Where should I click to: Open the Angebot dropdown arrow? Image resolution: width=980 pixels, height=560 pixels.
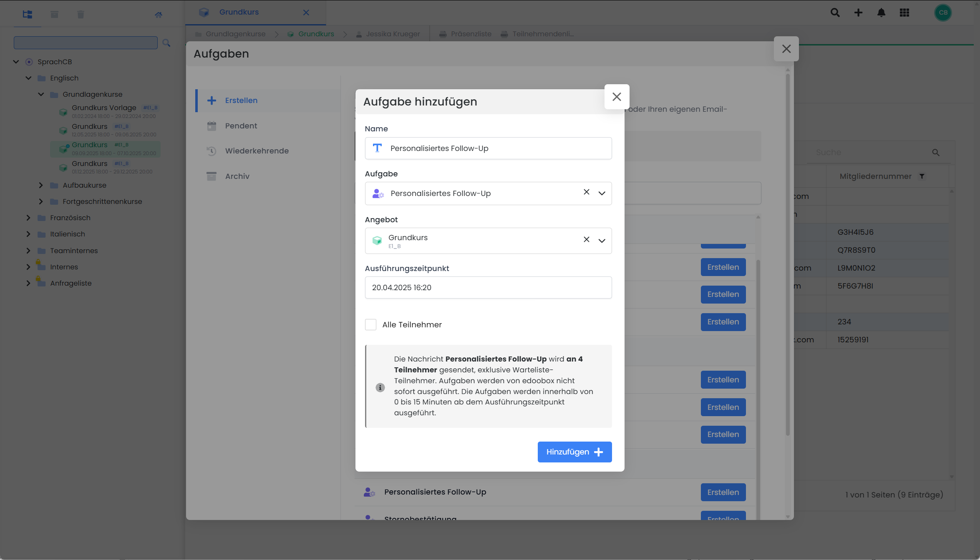pyautogui.click(x=602, y=241)
